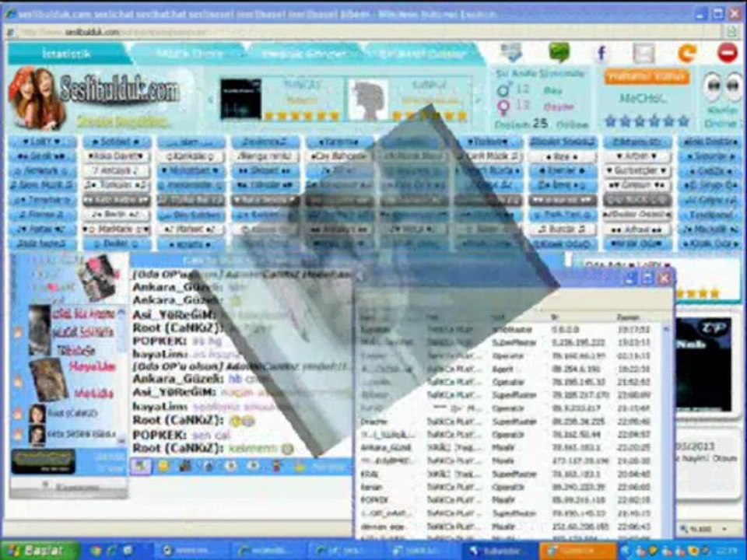Close the front user list window
The height and width of the screenshot is (560, 747).
point(664,278)
